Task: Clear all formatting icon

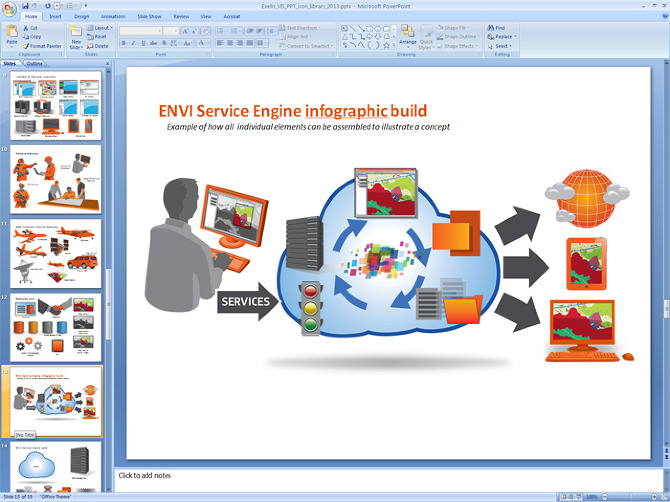Action: pos(206,31)
